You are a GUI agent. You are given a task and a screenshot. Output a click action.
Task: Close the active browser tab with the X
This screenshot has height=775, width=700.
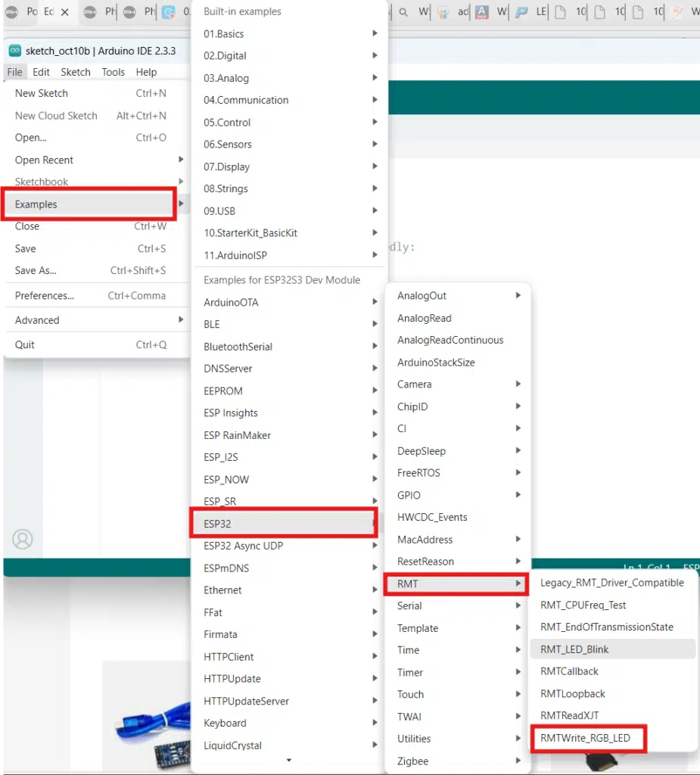(x=65, y=12)
